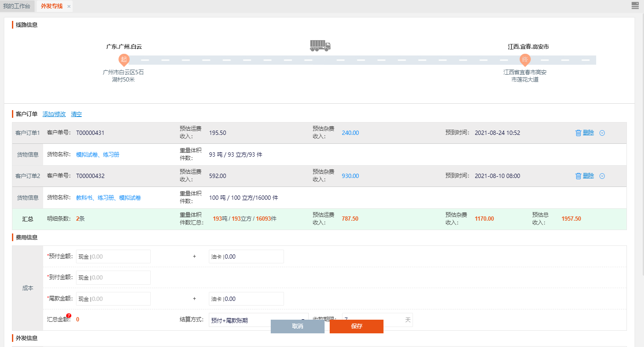Click the summary freight income 787.50

point(350,219)
